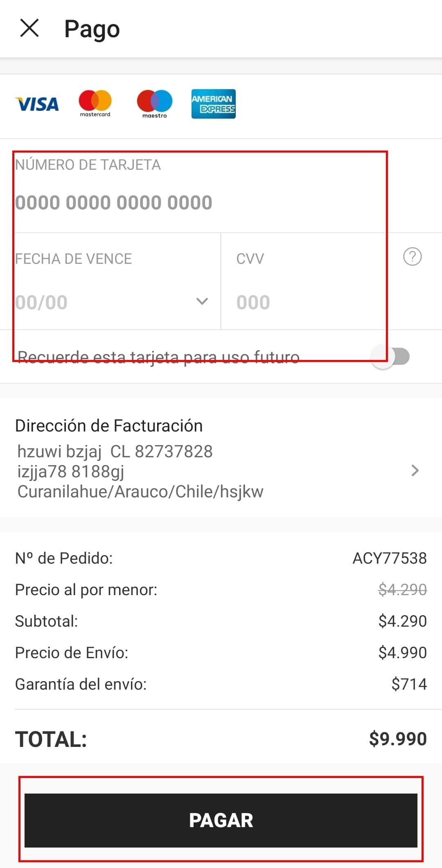Viewport: 442px width, 868px height.
Task: Tap the Maestro card logo
Action: [x=154, y=103]
